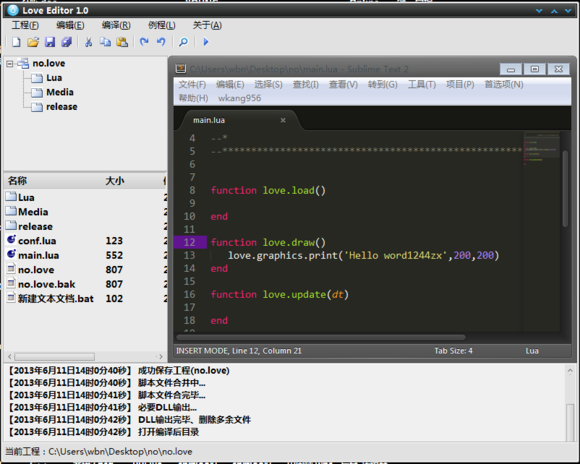Open the 关于(A) menu

tap(207, 25)
